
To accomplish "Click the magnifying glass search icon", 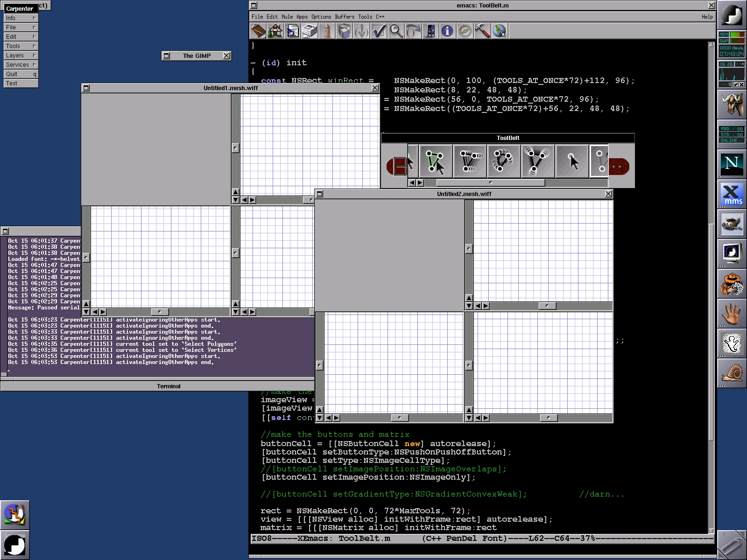I will (396, 31).
